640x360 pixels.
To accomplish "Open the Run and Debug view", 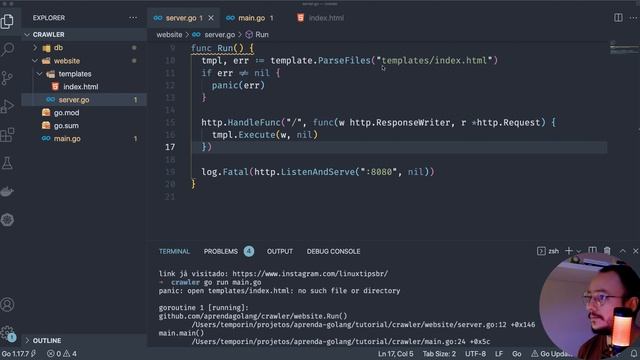I will (x=7, y=106).
